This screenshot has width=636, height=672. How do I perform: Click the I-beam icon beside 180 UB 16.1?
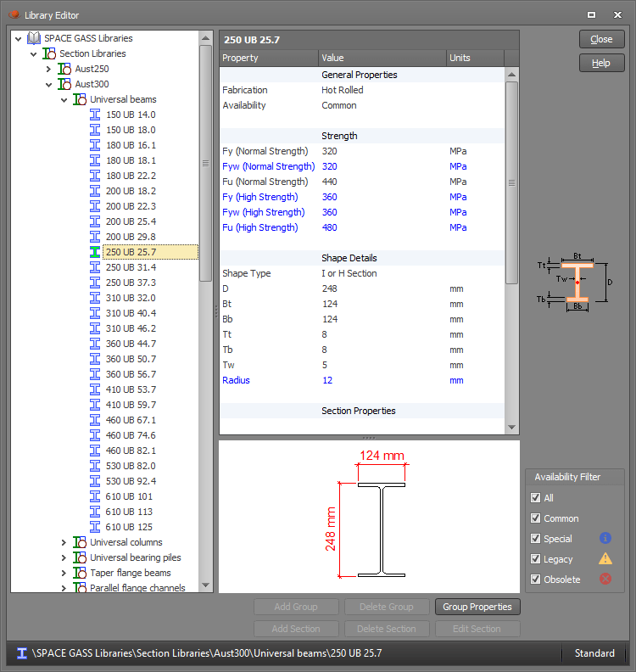(x=95, y=145)
